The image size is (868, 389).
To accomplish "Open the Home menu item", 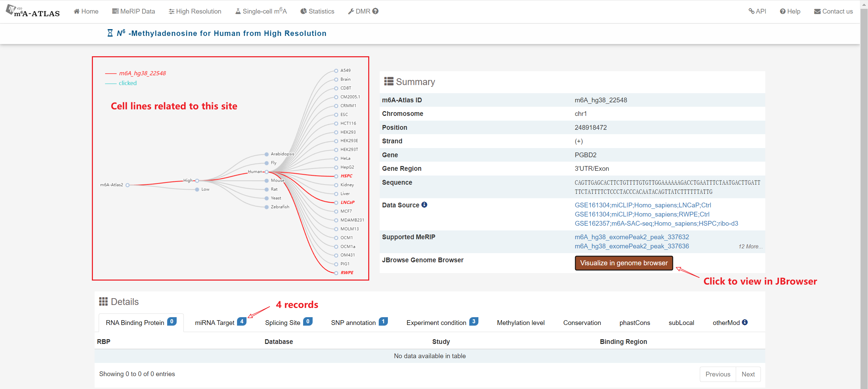I will click(x=86, y=11).
